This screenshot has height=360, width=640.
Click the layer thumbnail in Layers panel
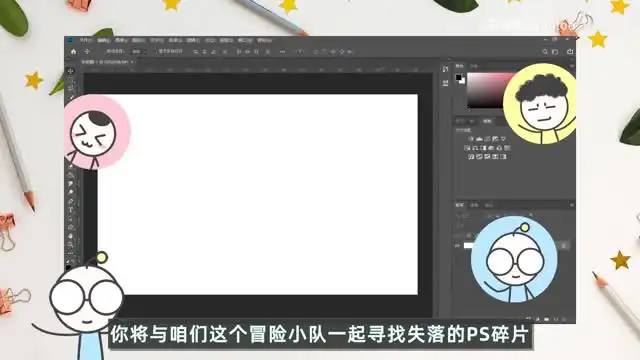pyautogui.click(x=468, y=245)
